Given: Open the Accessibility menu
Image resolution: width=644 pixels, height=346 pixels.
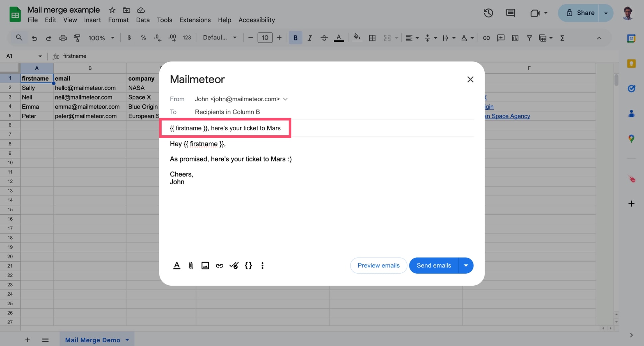Looking at the screenshot, I should point(256,20).
